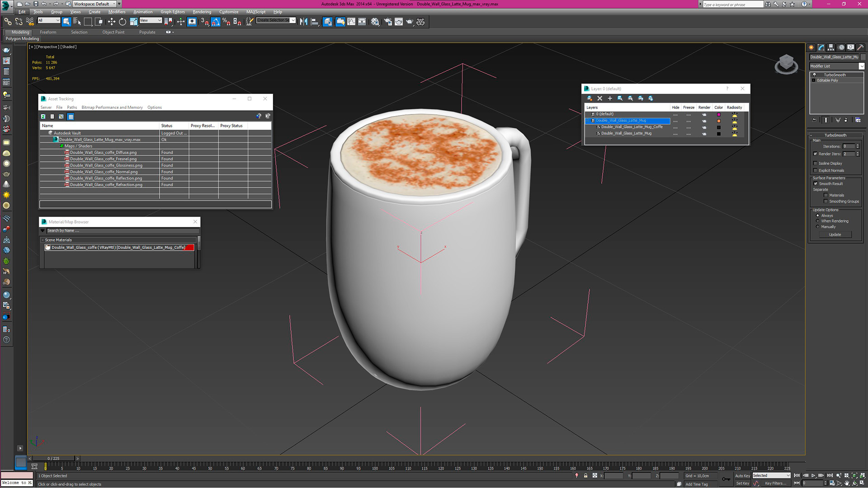The height and width of the screenshot is (488, 868).
Task: Select When Rendering update option
Action: point(817,221)
